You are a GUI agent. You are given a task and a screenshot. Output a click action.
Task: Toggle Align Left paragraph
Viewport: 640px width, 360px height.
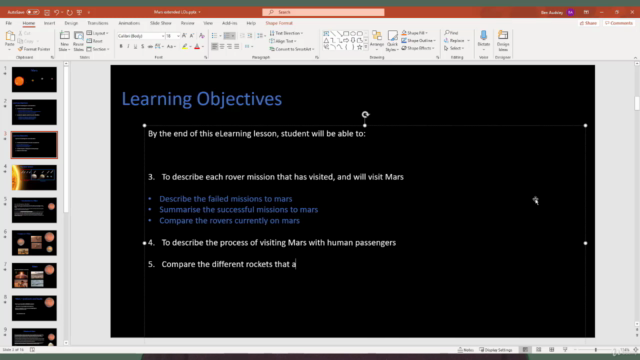pos(214,47)
